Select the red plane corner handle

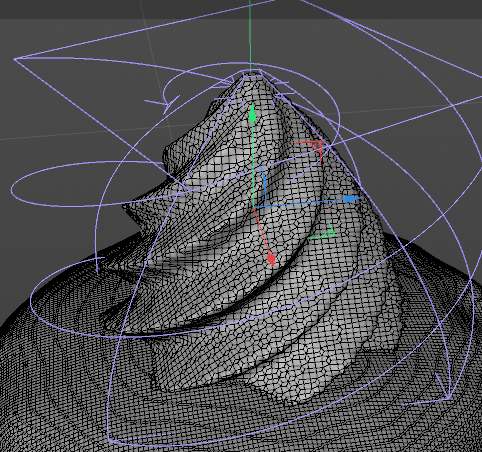315,146
